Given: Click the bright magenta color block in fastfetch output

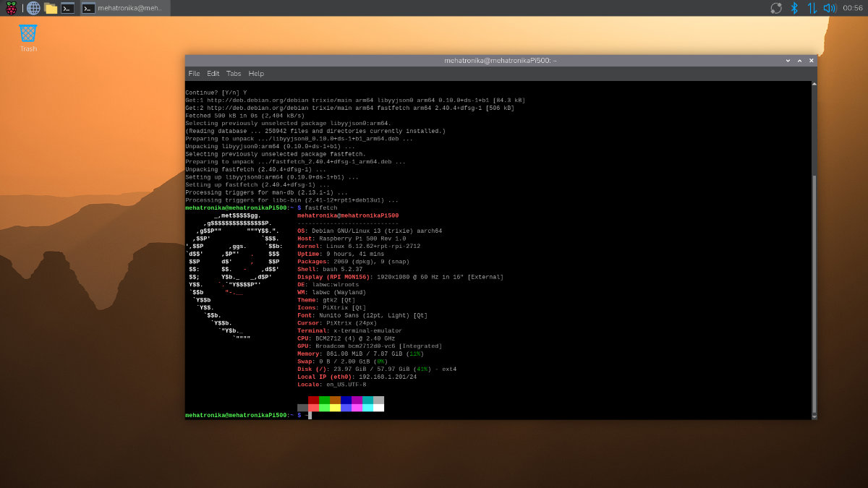Looking at the screenshot, I should pyautogui.click(x=357, y=407).
